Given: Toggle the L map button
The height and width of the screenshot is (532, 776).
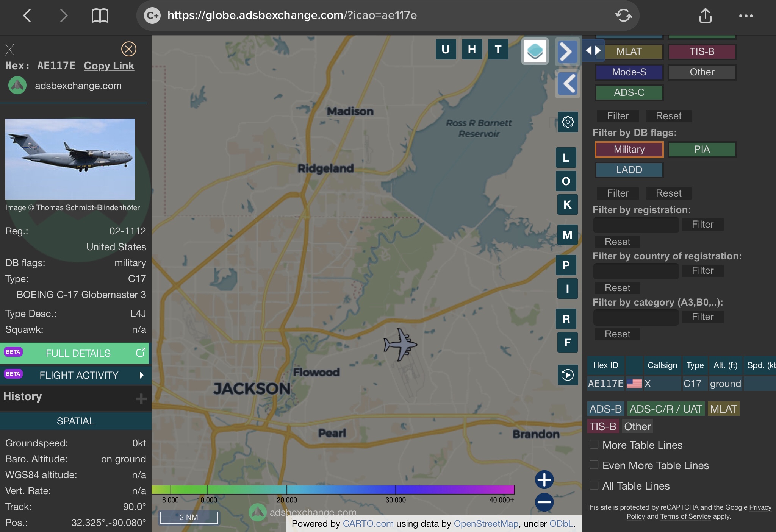Looking at the screenshot, I should 566,158.
